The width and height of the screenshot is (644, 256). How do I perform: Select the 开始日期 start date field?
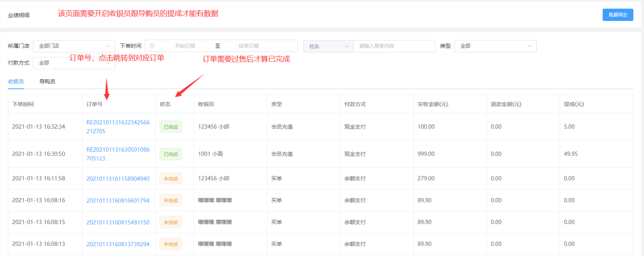185,46
